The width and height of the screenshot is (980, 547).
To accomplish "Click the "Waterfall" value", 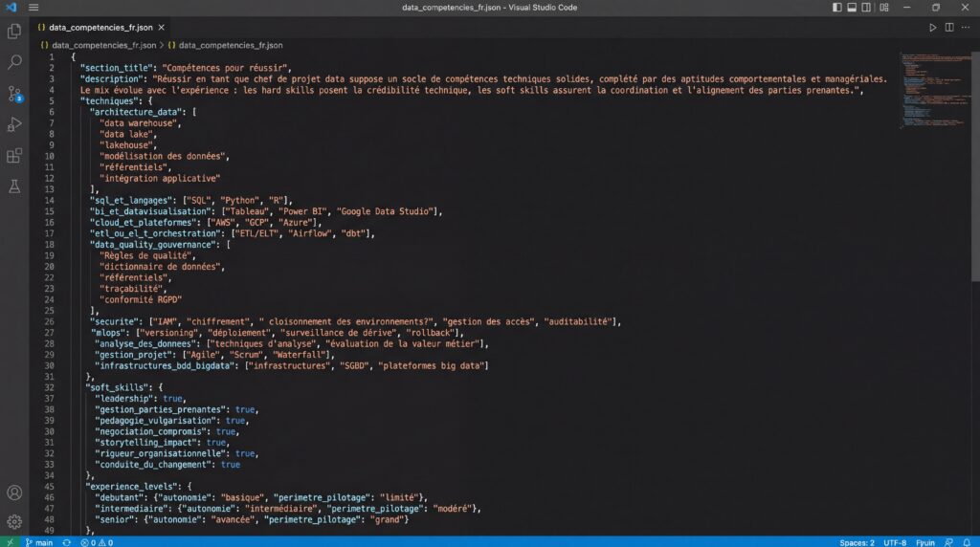I will point(301,355).
